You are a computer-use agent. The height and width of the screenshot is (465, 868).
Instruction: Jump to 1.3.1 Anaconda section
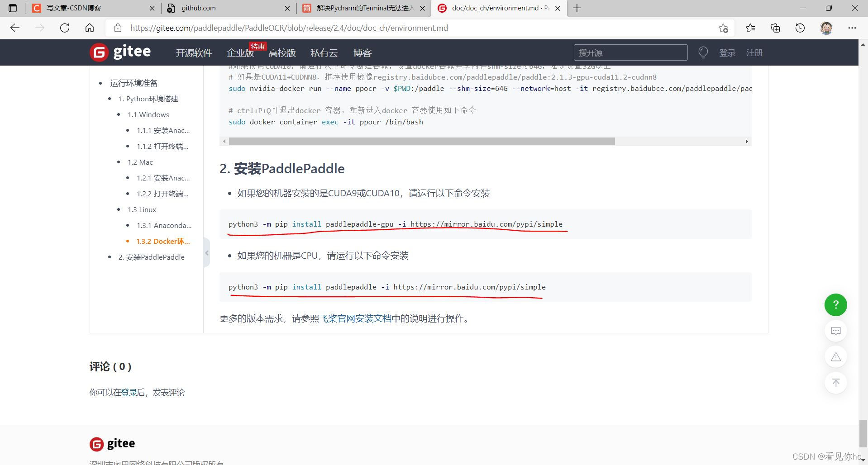click(164, 225)
